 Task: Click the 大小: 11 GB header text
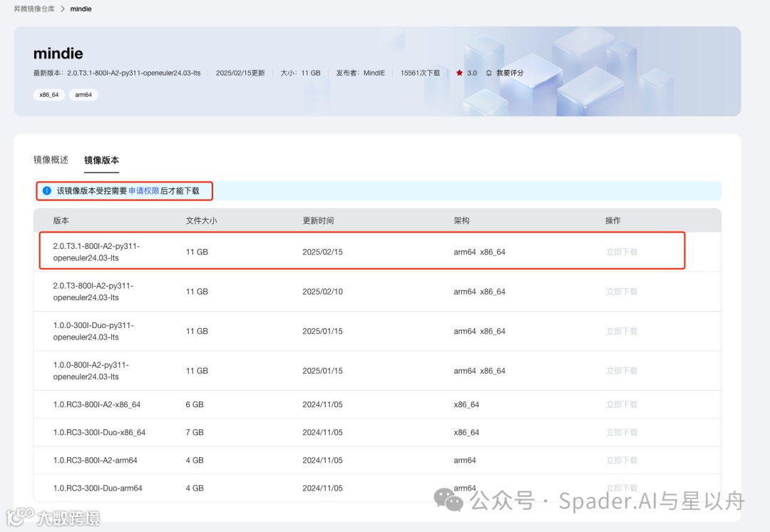click(300, 73)
